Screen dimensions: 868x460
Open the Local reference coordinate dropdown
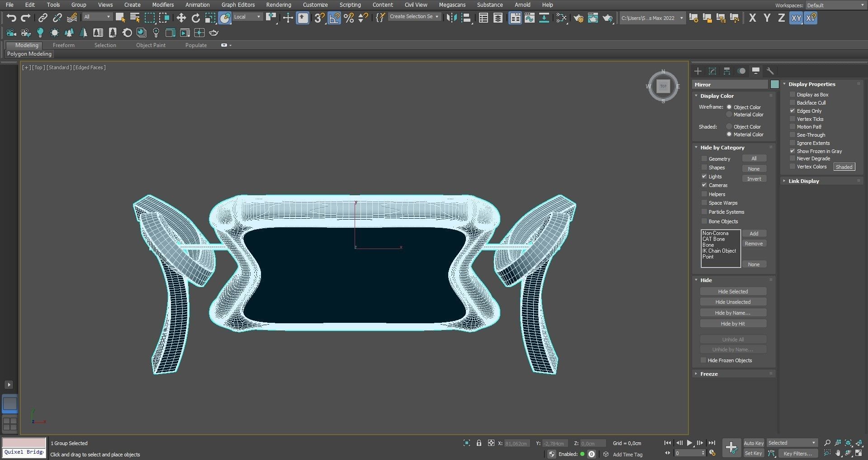point(247,17)
